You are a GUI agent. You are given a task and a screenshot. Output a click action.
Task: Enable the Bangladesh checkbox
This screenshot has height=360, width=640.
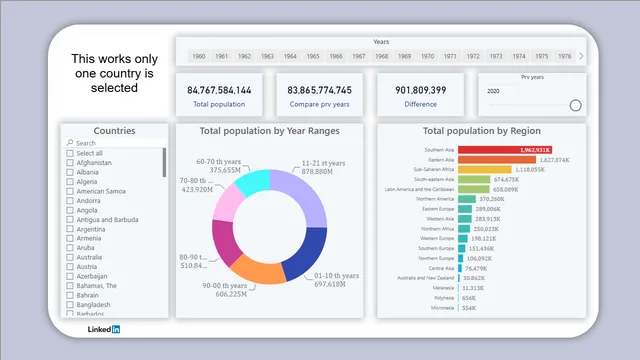(70, 304)
